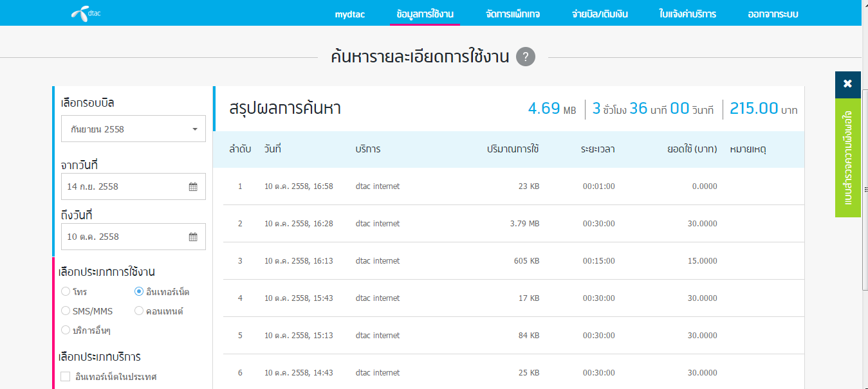Check the อินเทอร์เน็ตในประเทศ checkbox
Viewport: 868px width, 389px height.
pyautogui.click(x=66, y=376)
